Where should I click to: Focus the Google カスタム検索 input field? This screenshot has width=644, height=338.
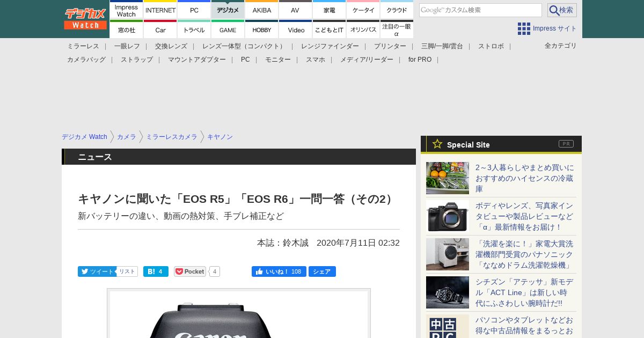pos(480,10)
